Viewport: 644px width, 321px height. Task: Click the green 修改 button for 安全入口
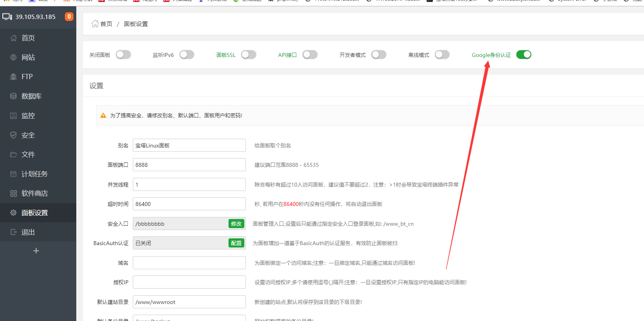point(236,224)
